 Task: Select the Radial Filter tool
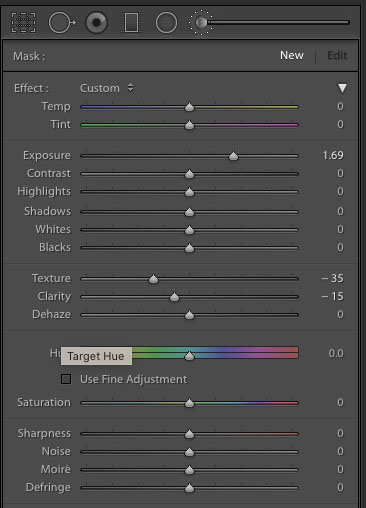166,22
